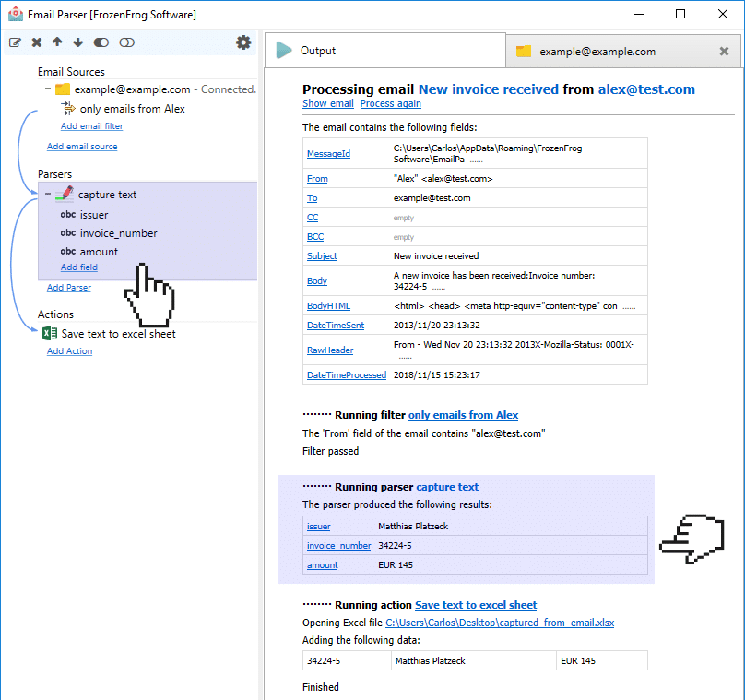Screen dimensions: 745x700
Task: Select the amount field in tree
Action: (99, 252)
